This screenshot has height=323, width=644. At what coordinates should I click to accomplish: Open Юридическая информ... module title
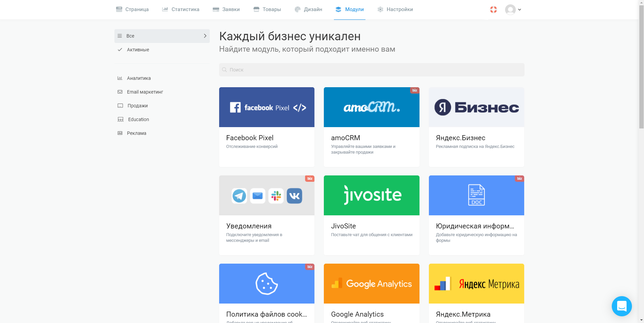click(x=475, y=226)
